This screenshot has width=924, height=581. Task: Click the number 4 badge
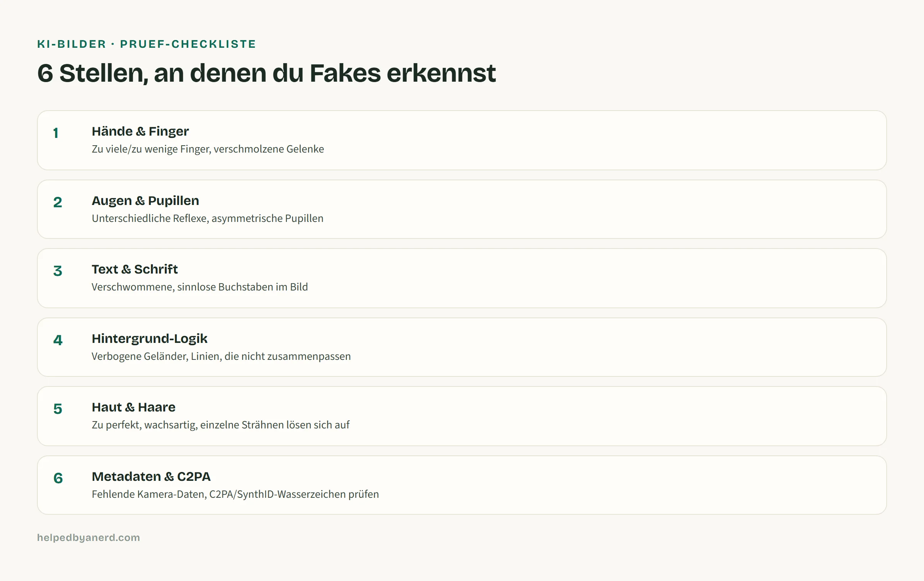(58, 340)
